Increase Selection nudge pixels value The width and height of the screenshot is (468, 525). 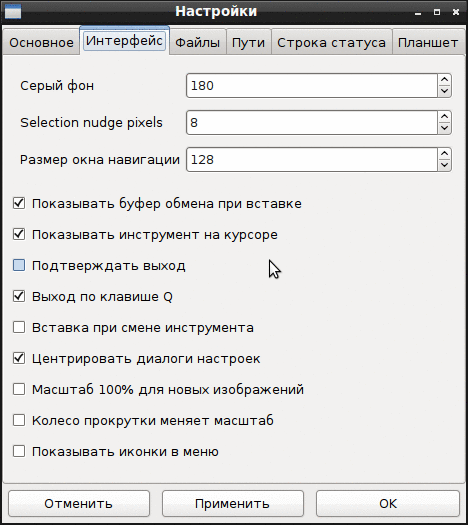pyautogui.click(x=445, y=117)
